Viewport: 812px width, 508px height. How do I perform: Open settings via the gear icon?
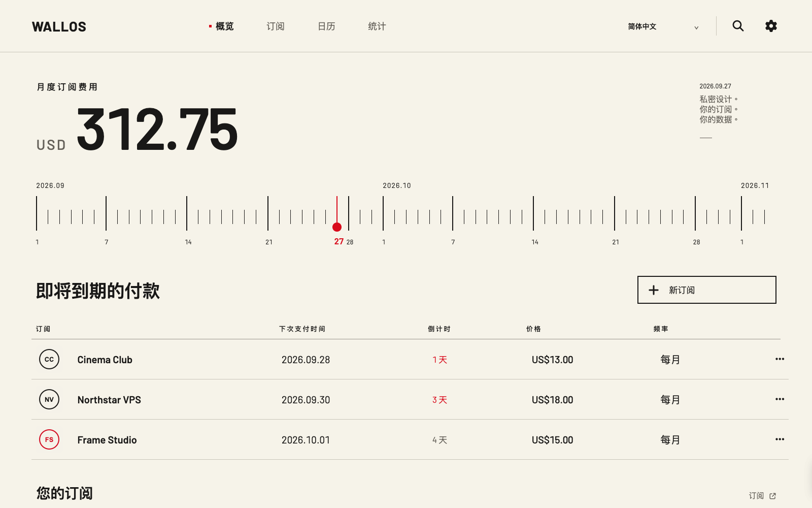click(x=771, y=26)
